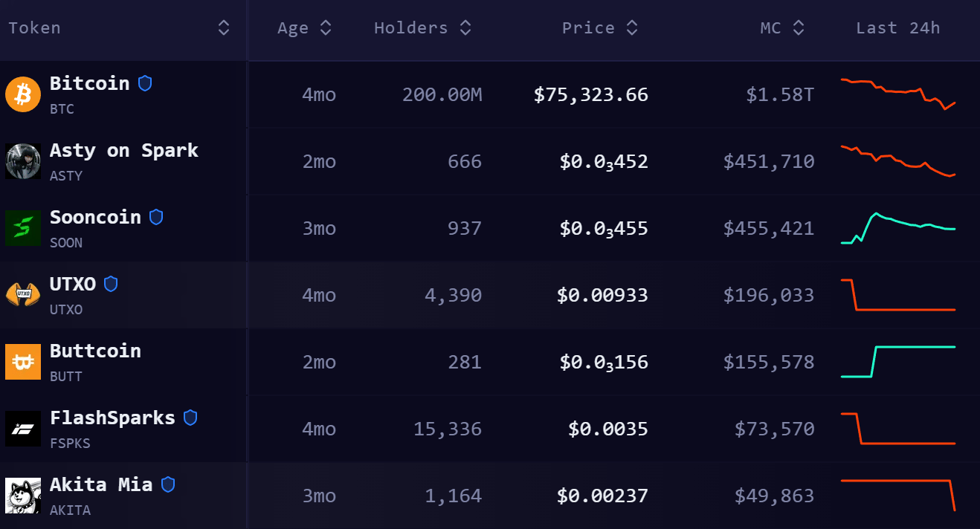Click the Akita Mia dog avatar

point(23,496)
